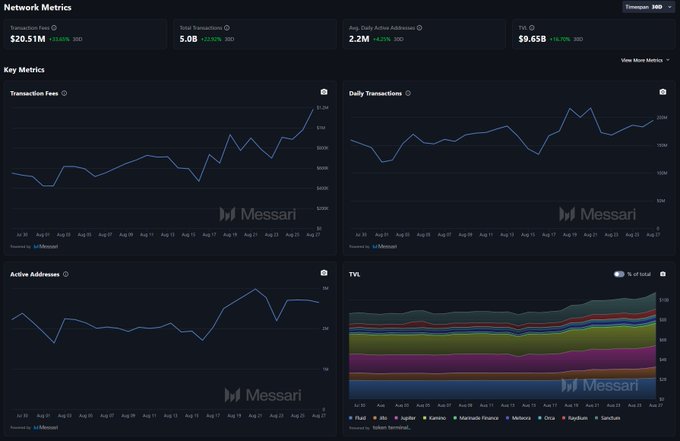The height and width of the screenshot is (441, 680).
Task: Toggle Jito series in TVL legend
Action: 380,418
